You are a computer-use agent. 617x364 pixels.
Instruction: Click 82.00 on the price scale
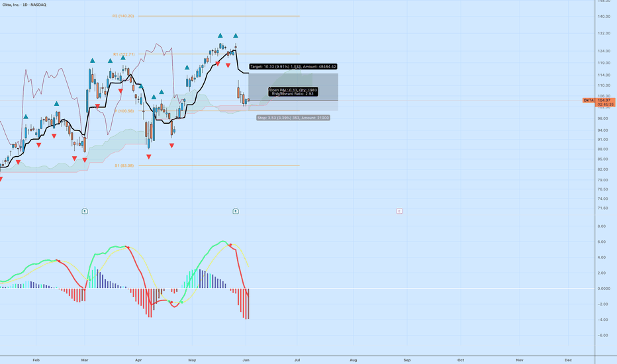[x=604, y=169]
